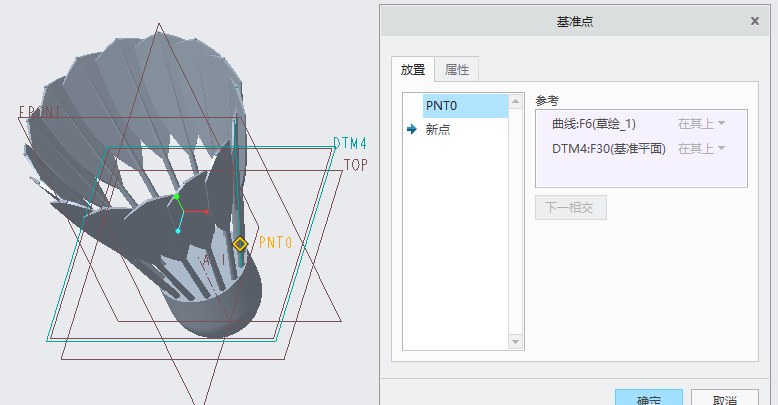
Task: Click points list scrollbar up arrow
Action: [516, 102]
